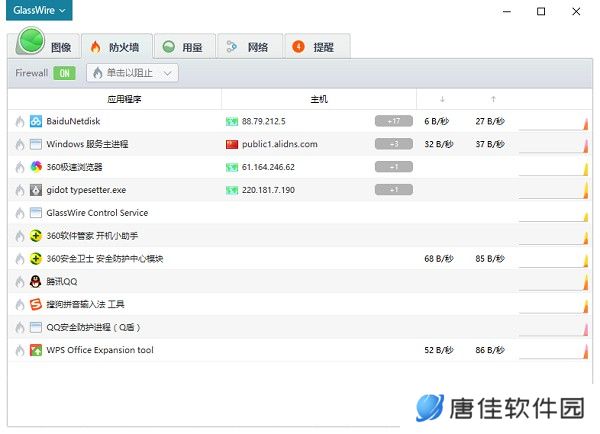This screenshot has width=600, height=434.
Task: Block WPS Office Expansion tool flame icon
Action: pos(20,350)
